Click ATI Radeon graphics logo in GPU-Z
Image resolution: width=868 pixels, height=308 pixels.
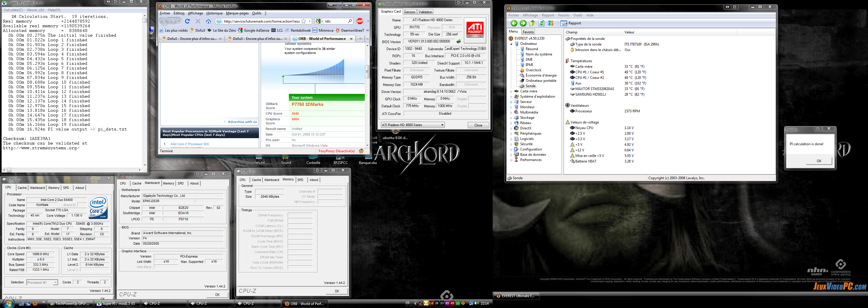pos(475,30)
